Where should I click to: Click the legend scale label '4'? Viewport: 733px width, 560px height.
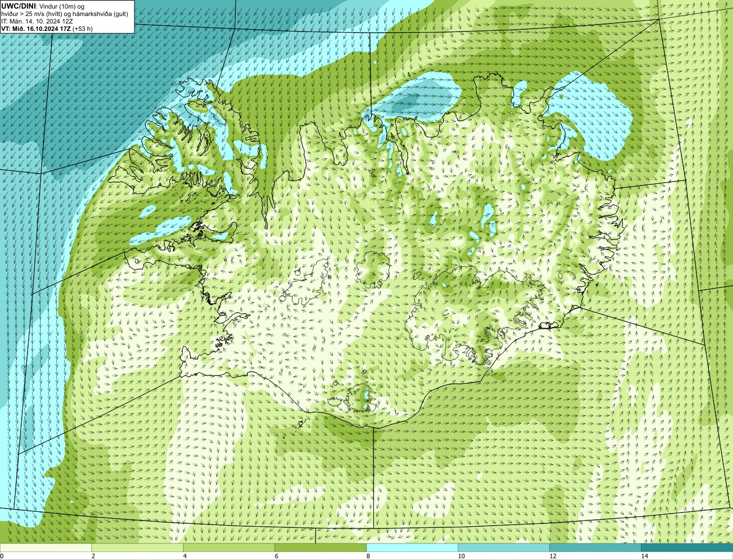pyautogui.click(x=184, y=556)
